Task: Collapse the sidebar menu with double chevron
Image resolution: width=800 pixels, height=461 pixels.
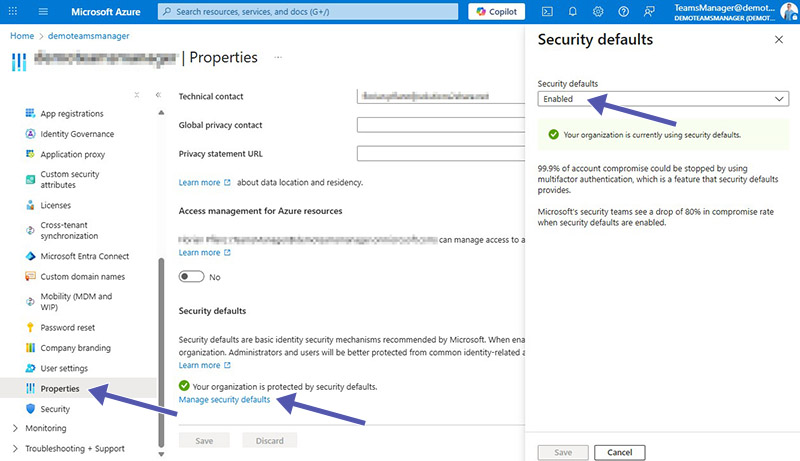Action: pyautogui.click(x=158, y=95)
